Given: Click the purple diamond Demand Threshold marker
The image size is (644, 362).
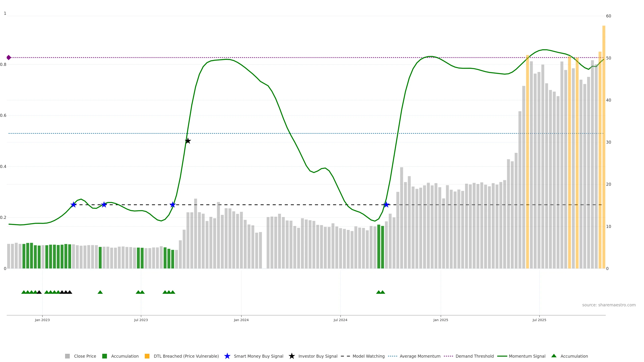Looking at the screenshot, I should pos(9,57).
